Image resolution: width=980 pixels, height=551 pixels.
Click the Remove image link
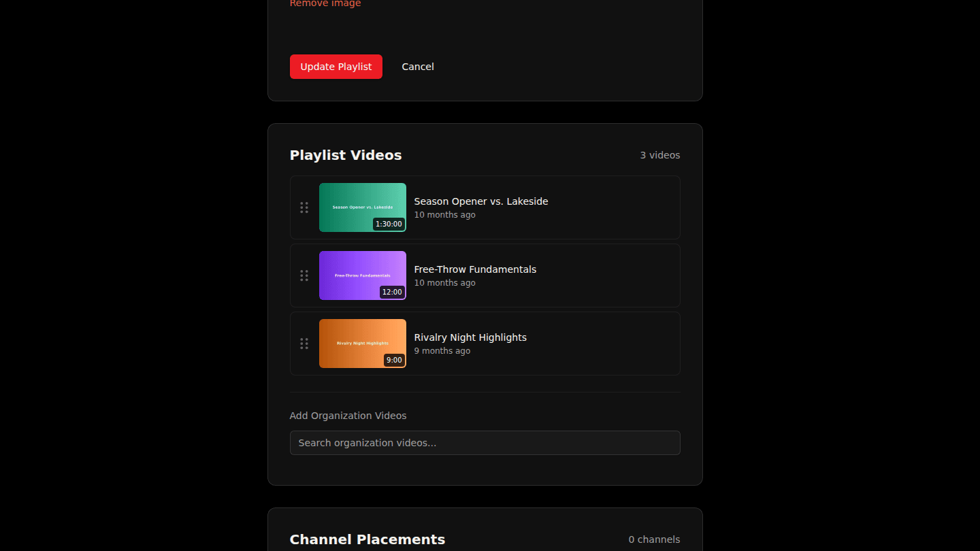click(x=325, y=3)
